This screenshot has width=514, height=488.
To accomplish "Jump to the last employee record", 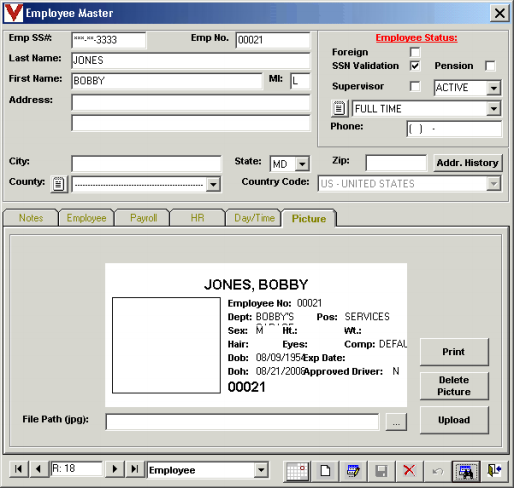I will click(x=135, y=469).
